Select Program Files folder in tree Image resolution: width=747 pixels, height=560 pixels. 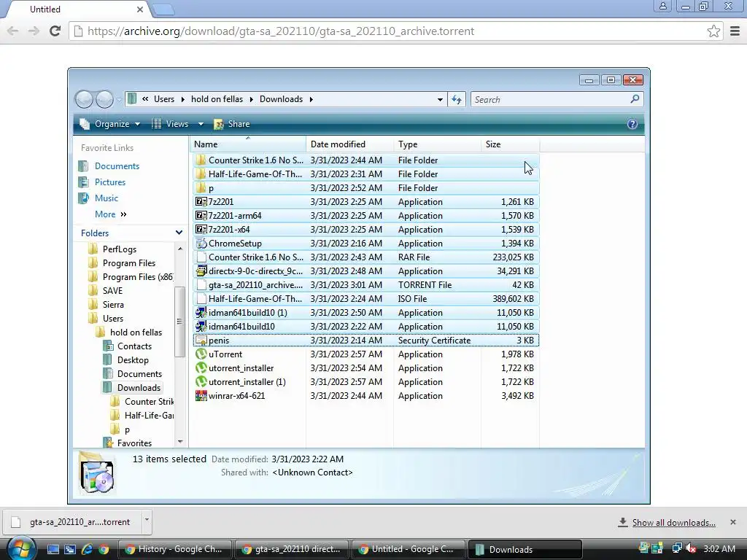pos(128,263)
